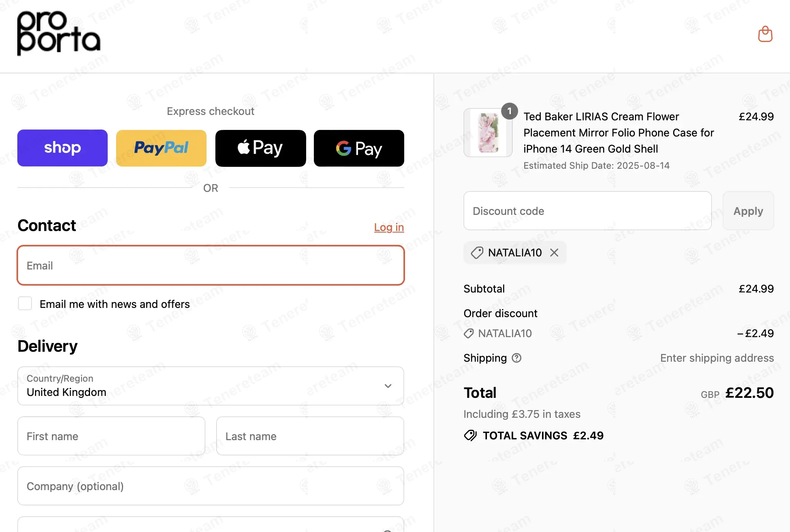Click the Discount code field

587,211
